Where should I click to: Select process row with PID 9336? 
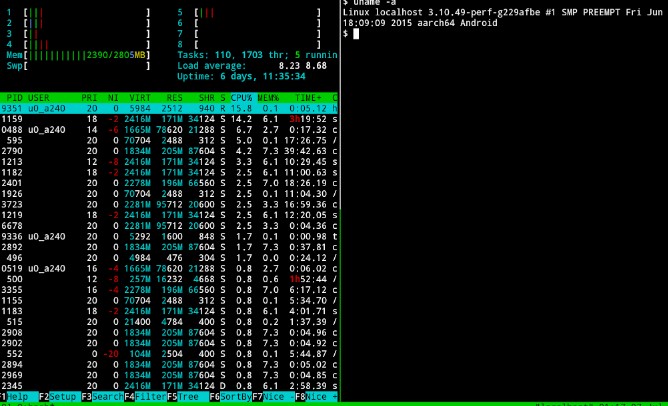(168, 236)
